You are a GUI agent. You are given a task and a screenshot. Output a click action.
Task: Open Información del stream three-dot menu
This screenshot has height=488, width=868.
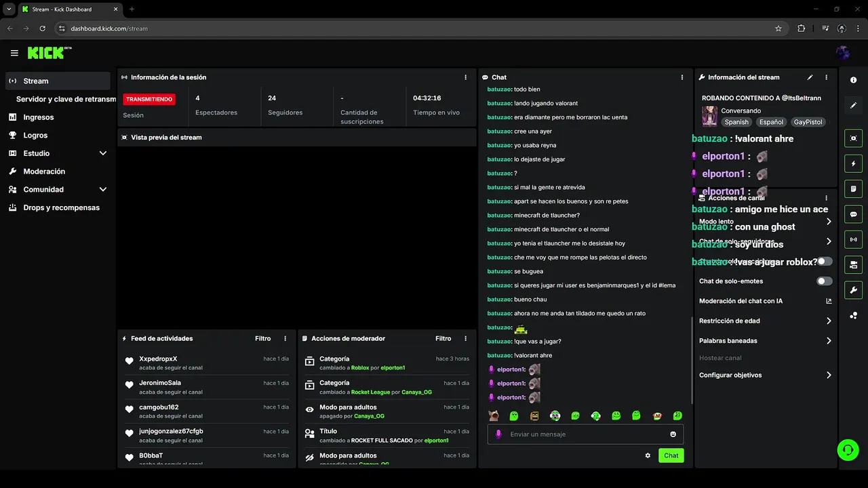826,77
